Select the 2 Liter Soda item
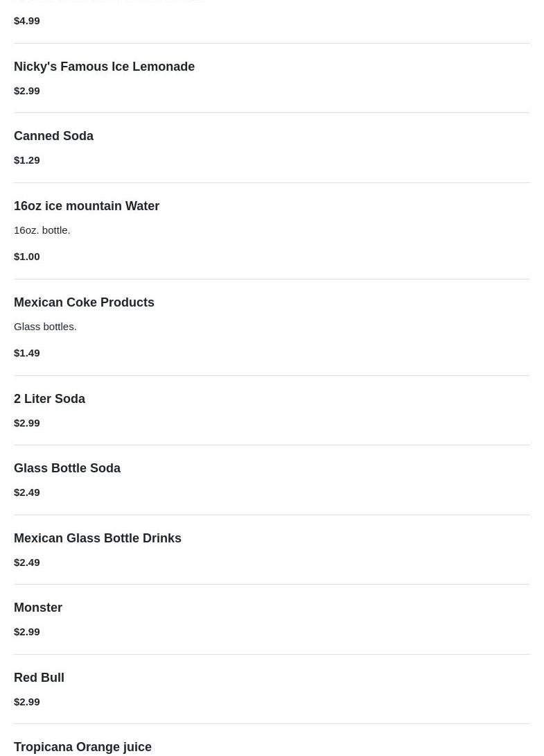Screen dimensions: 544x756 49,399
